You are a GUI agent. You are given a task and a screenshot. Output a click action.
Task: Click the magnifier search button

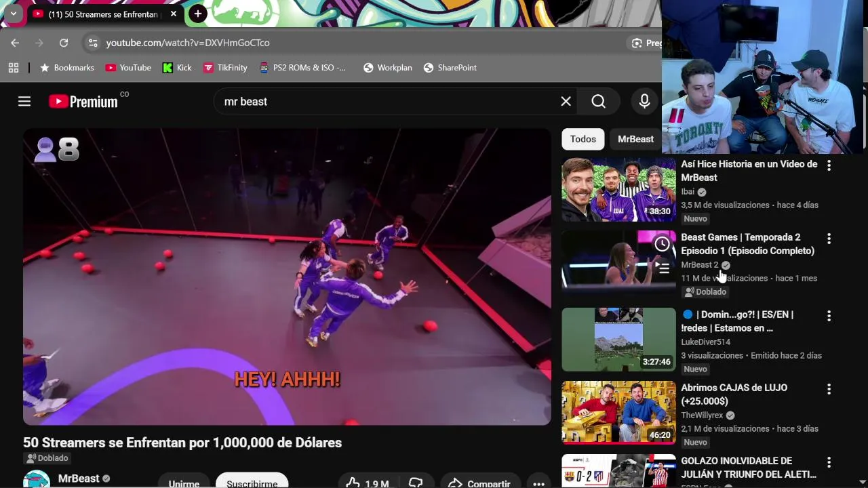(x=598, y=102)
